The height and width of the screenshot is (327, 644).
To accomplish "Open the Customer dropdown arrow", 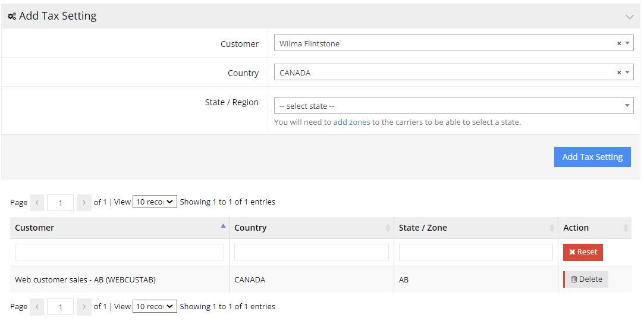I will coord(627,43).
